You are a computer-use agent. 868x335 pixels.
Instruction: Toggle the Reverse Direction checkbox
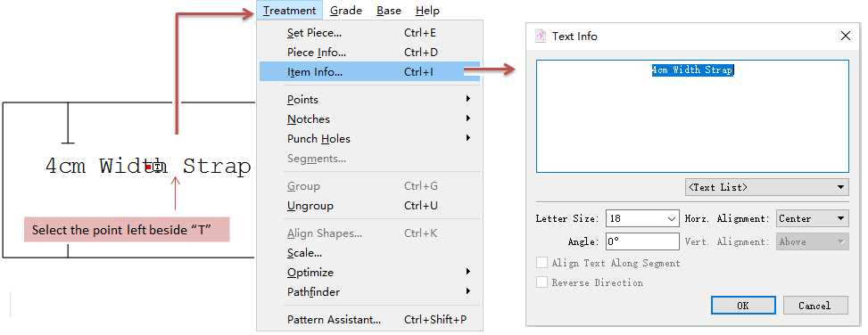pyautogui.click(x=542, y=282)
